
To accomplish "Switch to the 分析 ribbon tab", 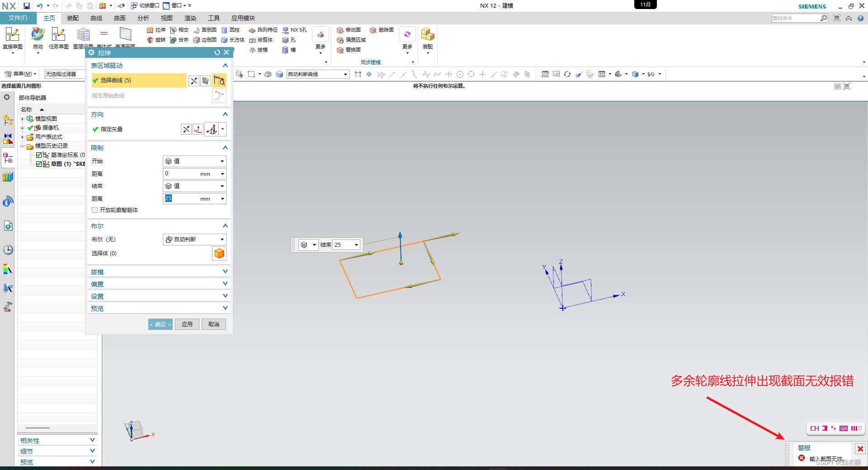I will (x=143, y=18).
